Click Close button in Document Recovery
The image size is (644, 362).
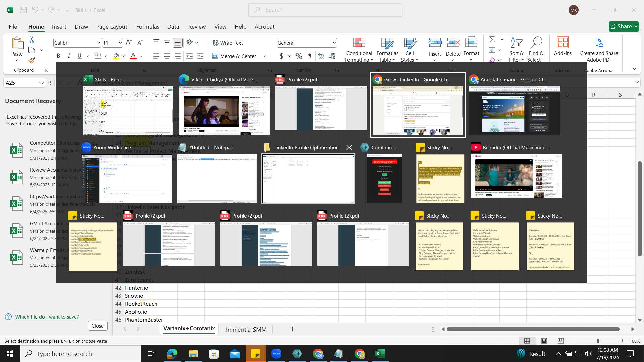click(98, 326)
